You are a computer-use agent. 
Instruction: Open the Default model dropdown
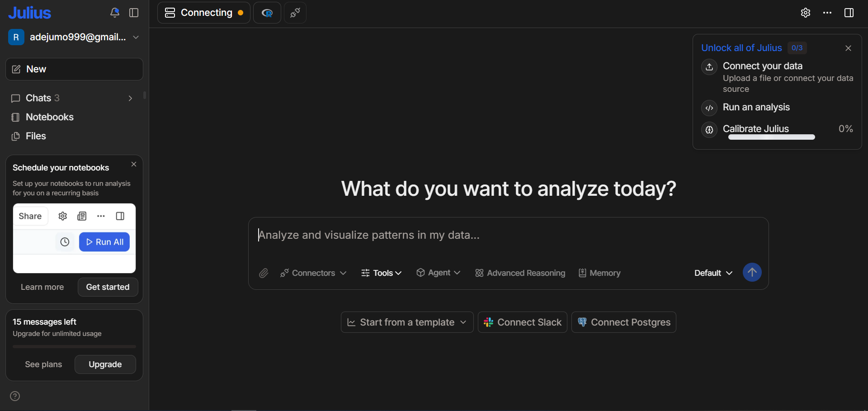[713, 273]
